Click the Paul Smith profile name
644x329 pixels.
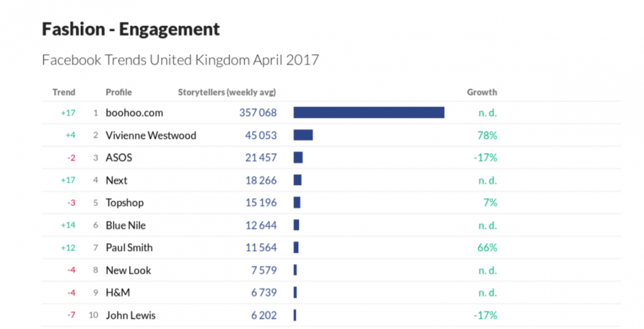click(x=129, y=248)
